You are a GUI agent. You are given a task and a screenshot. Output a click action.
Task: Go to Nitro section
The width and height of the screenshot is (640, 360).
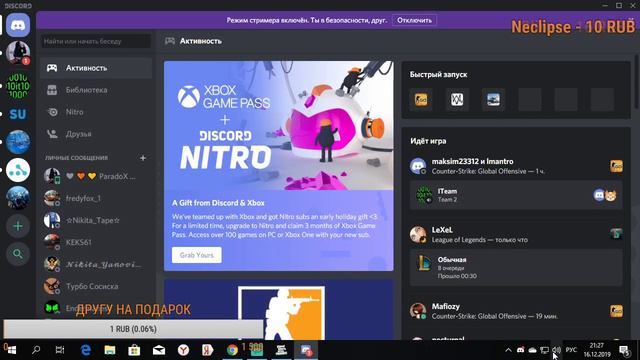(x=96, y=112)
